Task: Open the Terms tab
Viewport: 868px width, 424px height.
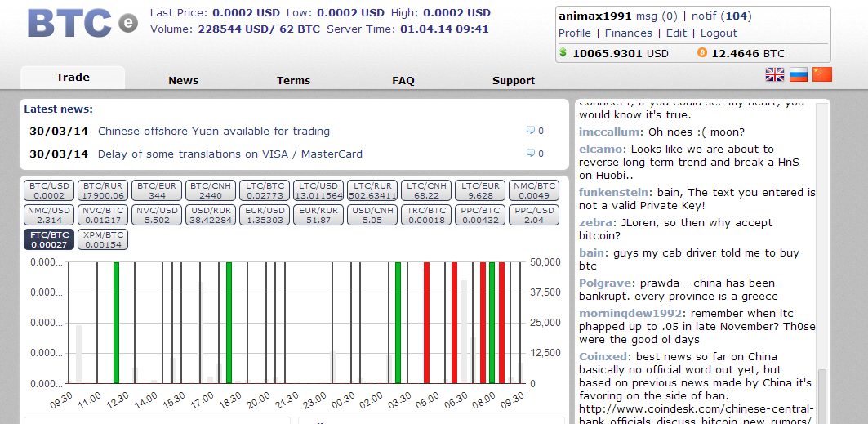Action: point(293,80)
